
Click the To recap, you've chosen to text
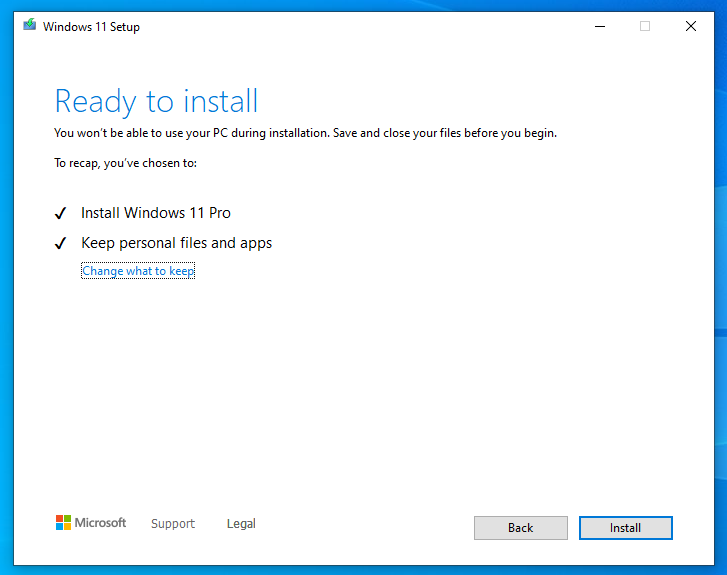[126, 163]
